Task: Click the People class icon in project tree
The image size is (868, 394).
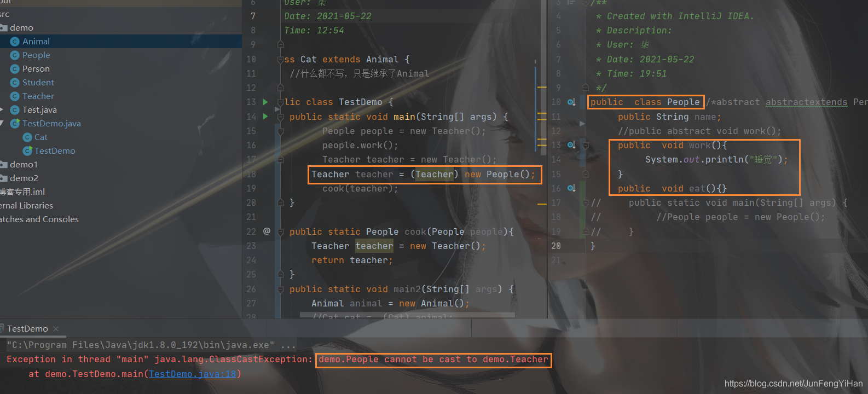Action: (x=15, y=55)
